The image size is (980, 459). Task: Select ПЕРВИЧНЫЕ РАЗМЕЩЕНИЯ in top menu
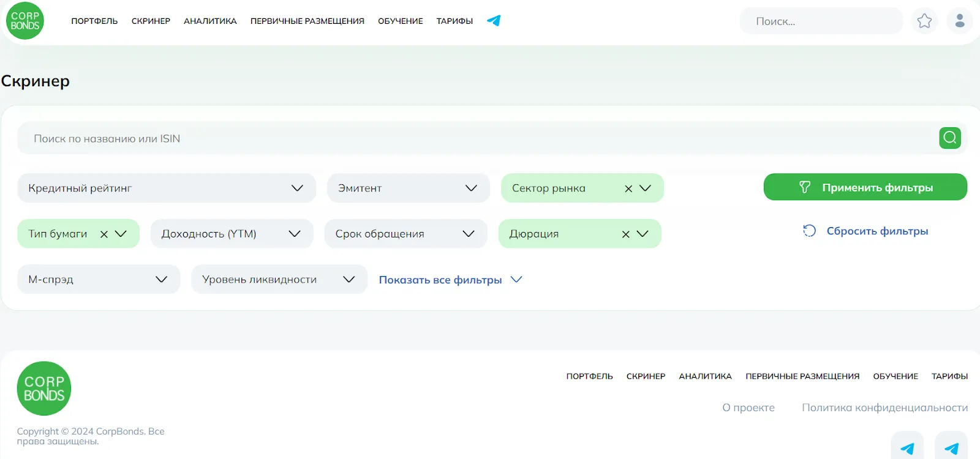coord(307,21)
